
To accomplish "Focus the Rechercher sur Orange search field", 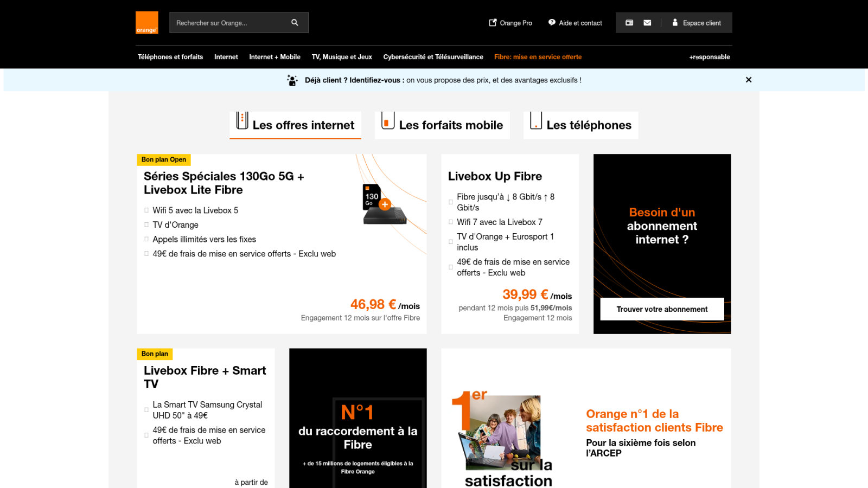I will coord(239,23).
